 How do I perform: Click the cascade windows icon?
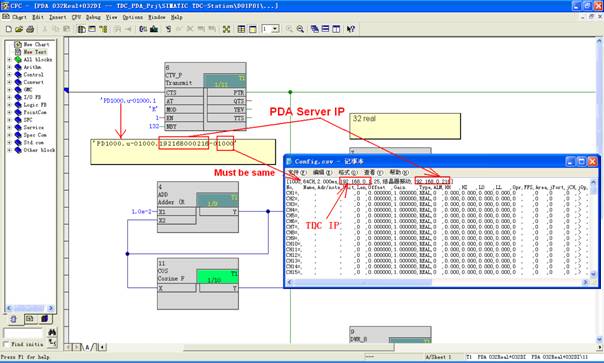tap(314, 29)
